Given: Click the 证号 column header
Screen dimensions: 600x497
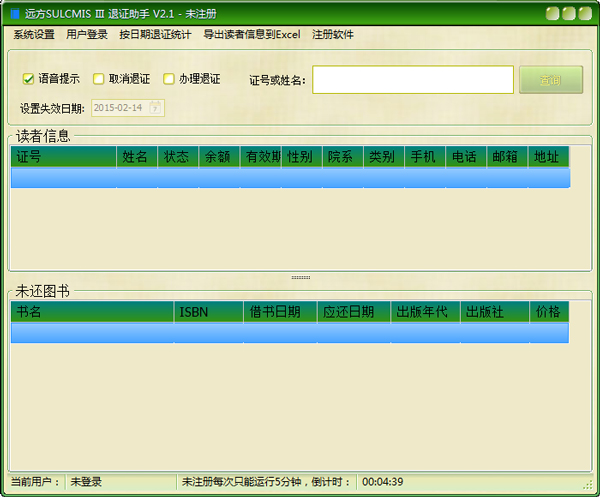Looking at the screenshot, I should point(64,157).
